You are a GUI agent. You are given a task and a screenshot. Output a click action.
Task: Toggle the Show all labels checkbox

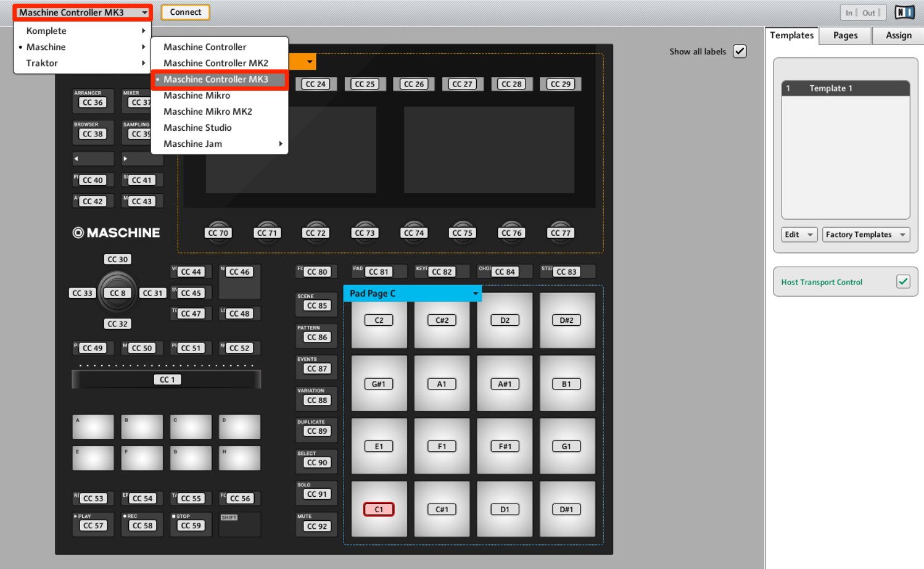pos(740,51)
